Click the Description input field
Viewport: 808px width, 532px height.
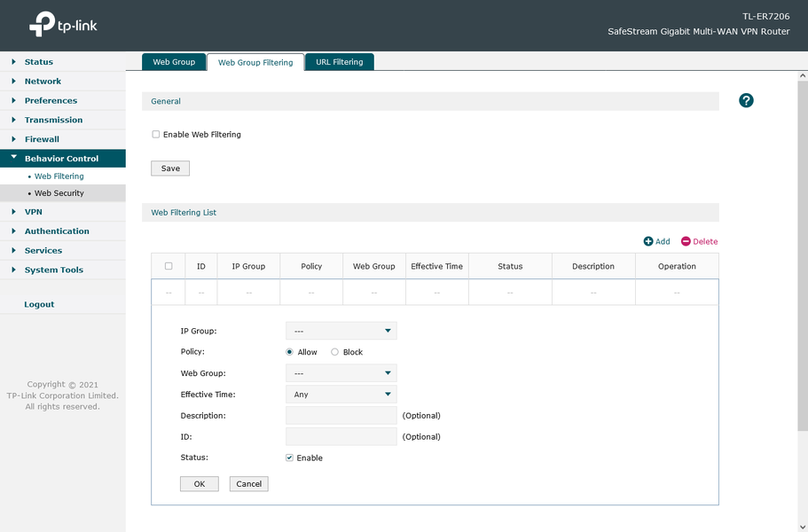click(x=341, y=416)
